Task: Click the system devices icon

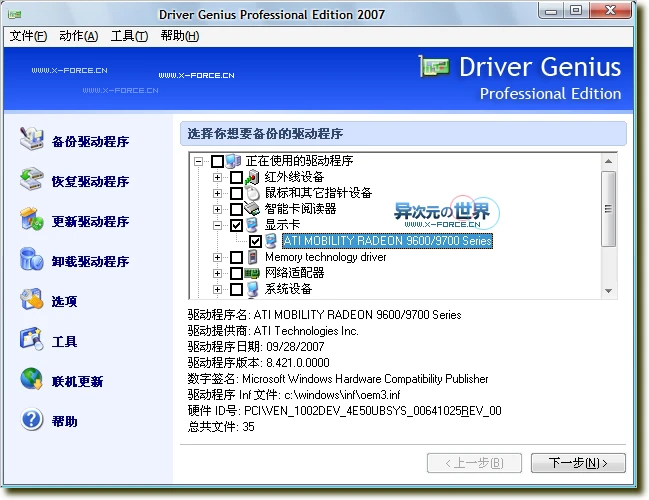Action: [x=252, y=289]
